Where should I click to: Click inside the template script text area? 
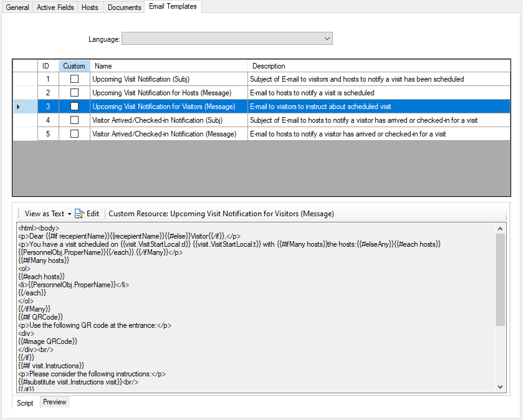(256, 307)
